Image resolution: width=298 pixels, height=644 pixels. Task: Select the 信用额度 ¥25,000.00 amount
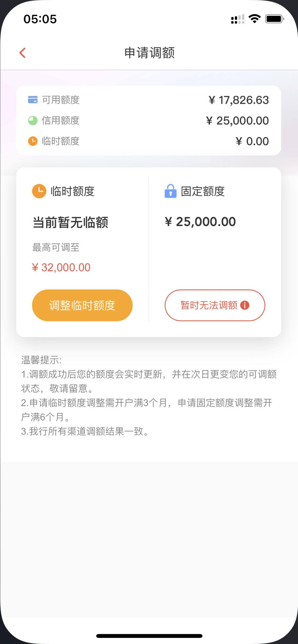(x=237, y=121)
